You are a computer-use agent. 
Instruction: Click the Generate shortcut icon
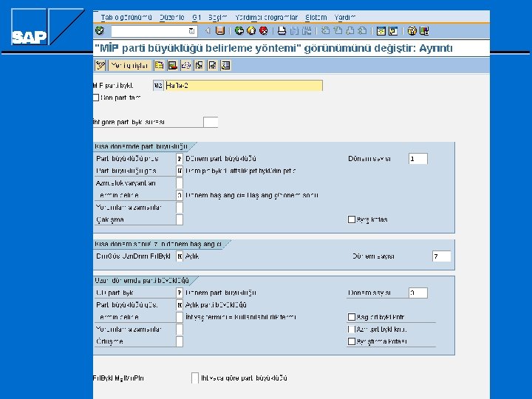393,31
